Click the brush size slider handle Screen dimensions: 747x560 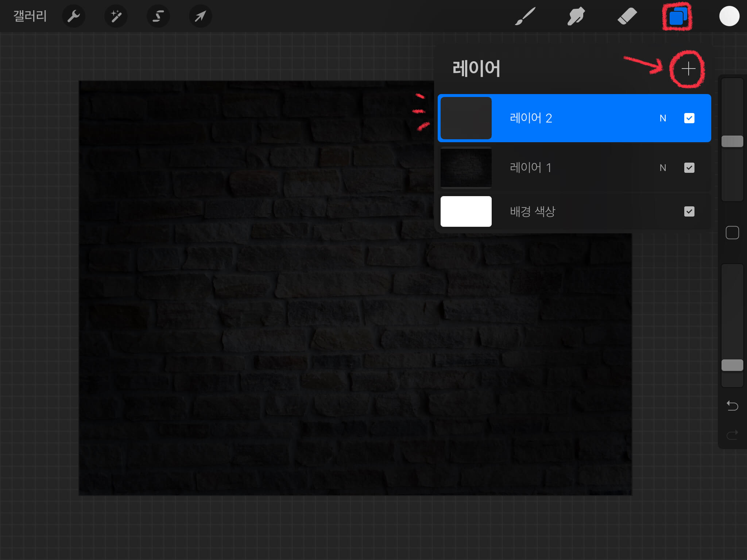(732, 141)
